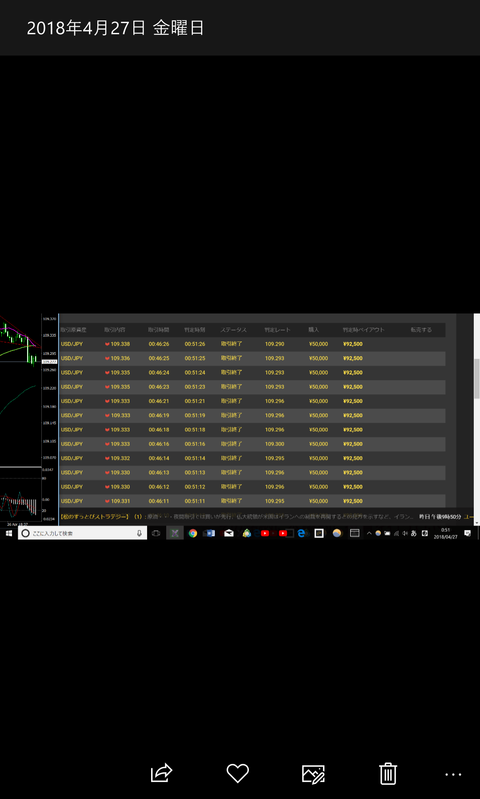Click trade time 00:46:26
The height and width of the screenshot is (799, 480).
(x=159, y=344)
